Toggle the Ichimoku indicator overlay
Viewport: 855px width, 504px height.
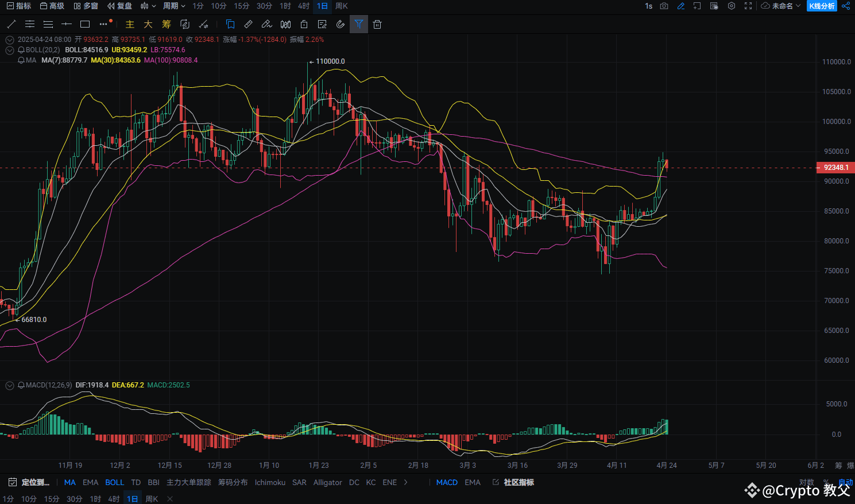click(x=270, y=482)
